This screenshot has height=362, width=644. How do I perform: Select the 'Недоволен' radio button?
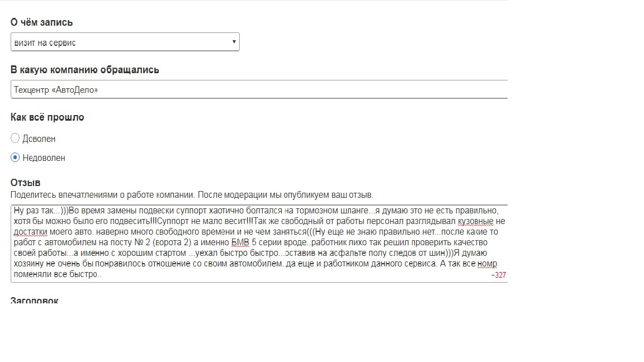(15, 158)
